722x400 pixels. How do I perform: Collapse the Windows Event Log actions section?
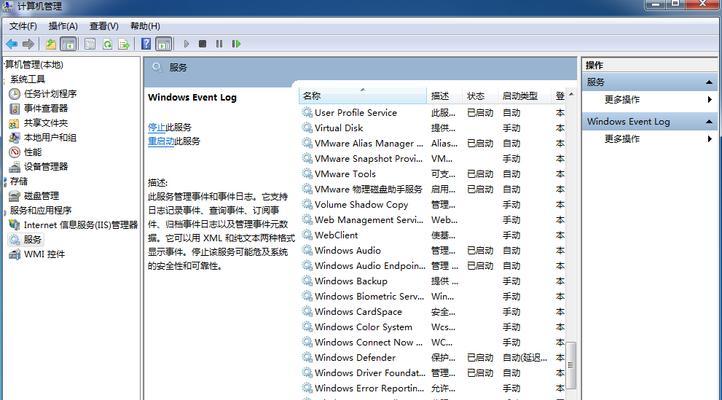[709, 122]
